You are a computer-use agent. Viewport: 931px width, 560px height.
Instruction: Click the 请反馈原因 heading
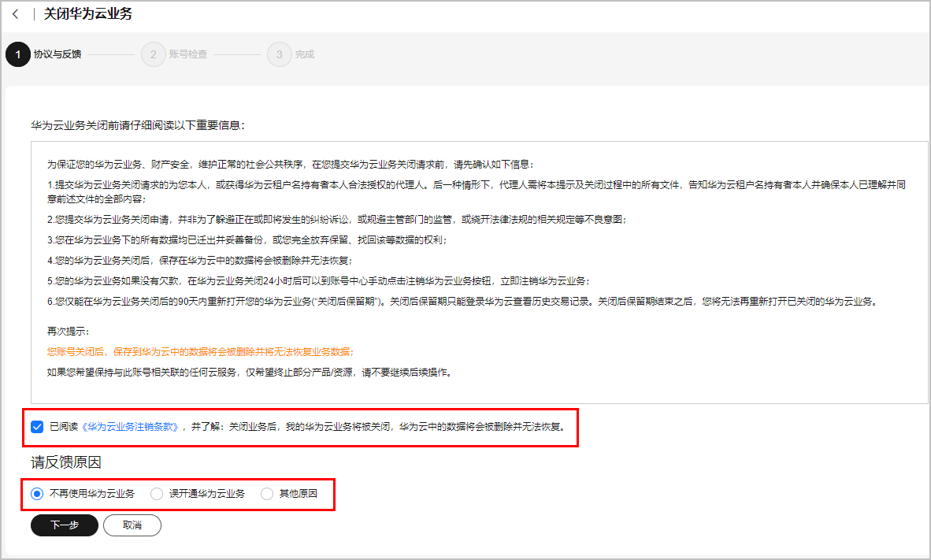pyautogui.click(x=66, y=462)
